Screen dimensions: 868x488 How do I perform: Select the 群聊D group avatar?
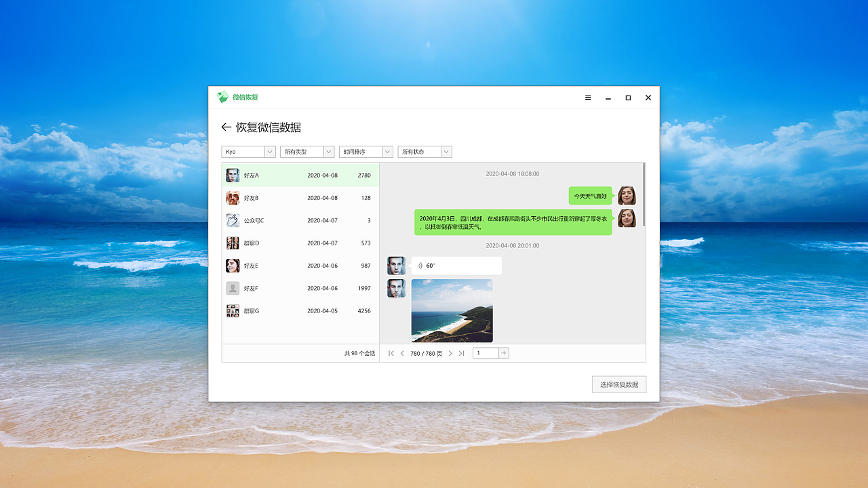point(233,243)
